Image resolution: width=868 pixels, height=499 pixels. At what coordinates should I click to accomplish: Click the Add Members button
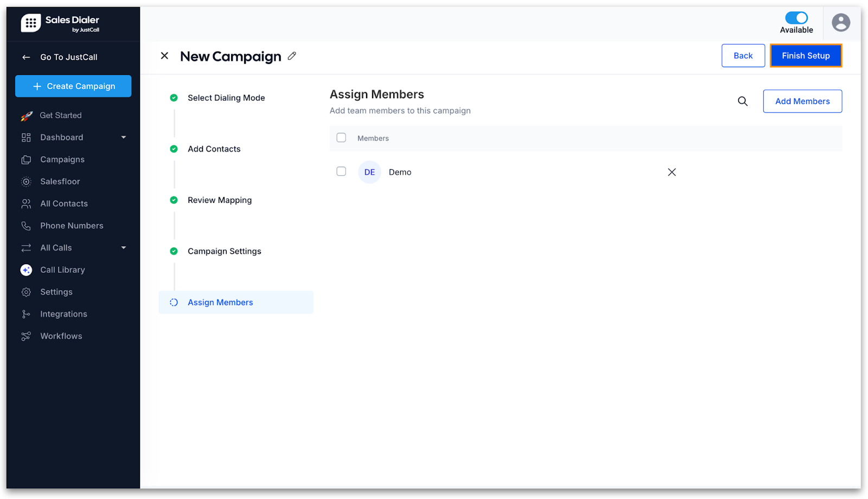pos(802,101)
